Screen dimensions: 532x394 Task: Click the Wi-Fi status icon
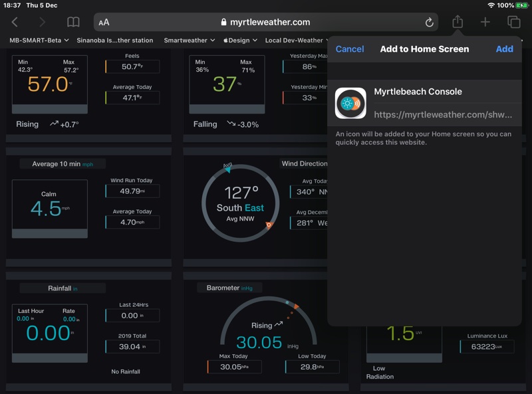click(x=491, y=5)
